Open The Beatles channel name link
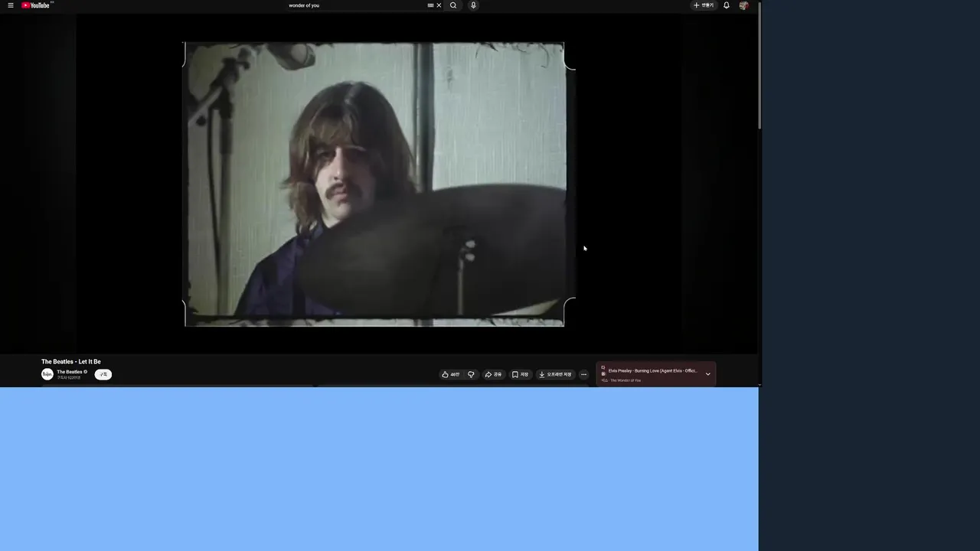The height and width of the screenshot is (551, 980). [70, 372]
